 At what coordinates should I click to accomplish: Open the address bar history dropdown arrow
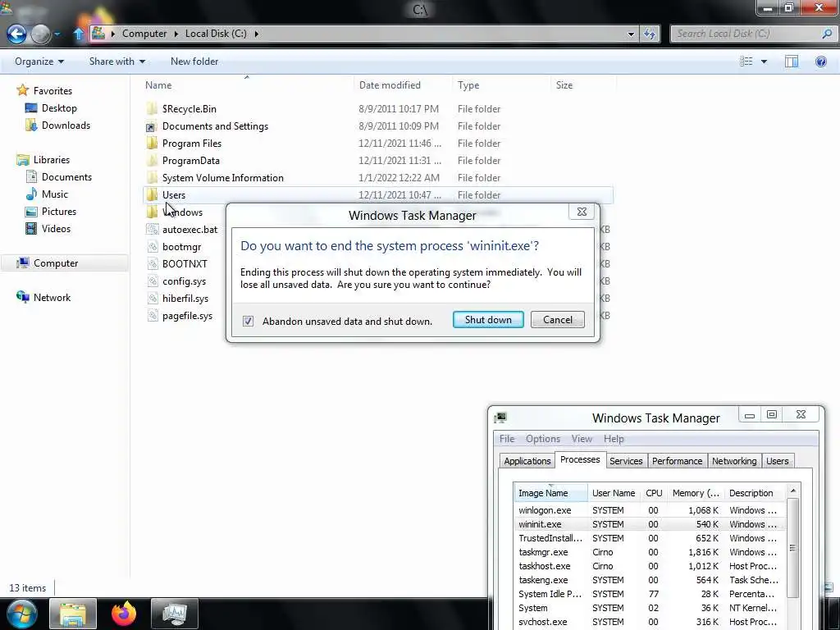(631, 34)
